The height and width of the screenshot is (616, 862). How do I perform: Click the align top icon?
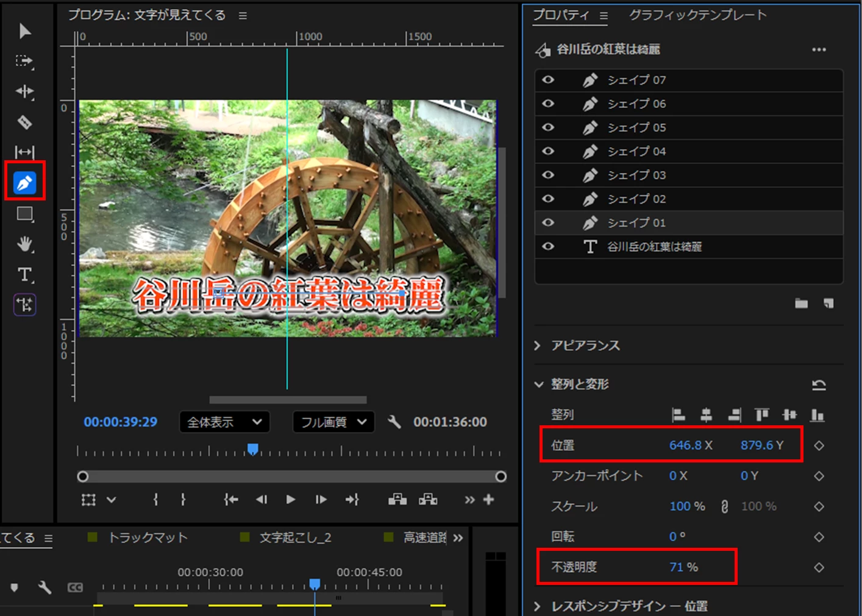[761, 415]
